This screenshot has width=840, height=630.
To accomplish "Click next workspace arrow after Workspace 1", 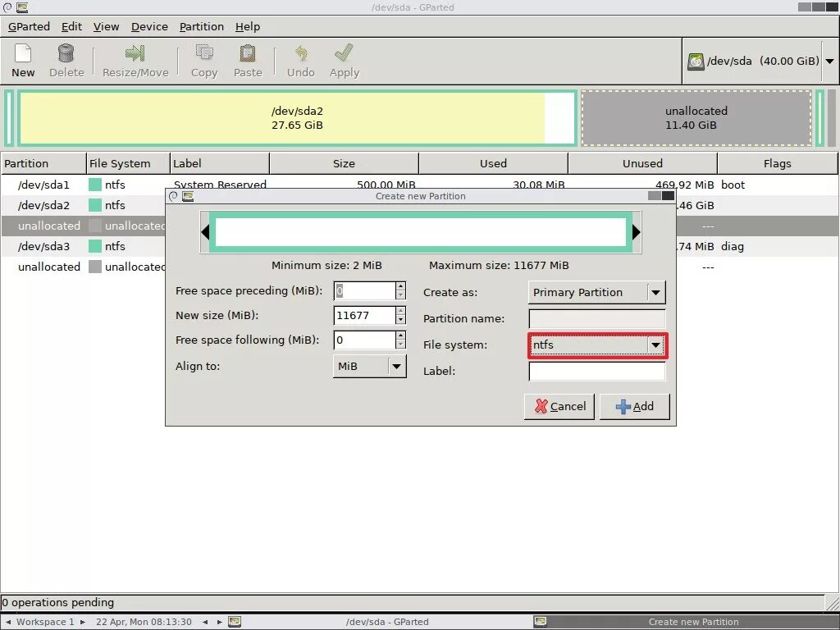I will click(83, 622).
